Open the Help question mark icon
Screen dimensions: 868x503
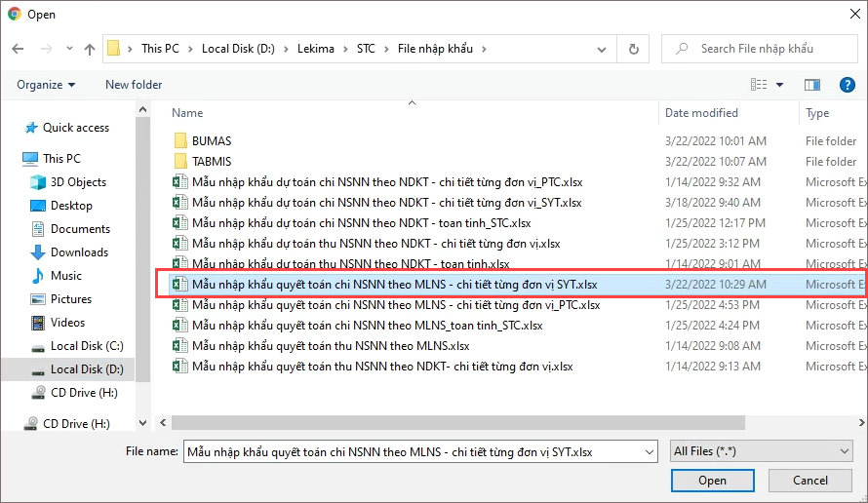847,85
